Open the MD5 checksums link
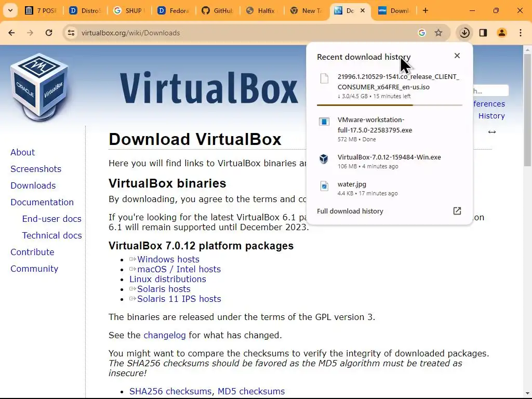532x399 pixels. pos(251,391)
